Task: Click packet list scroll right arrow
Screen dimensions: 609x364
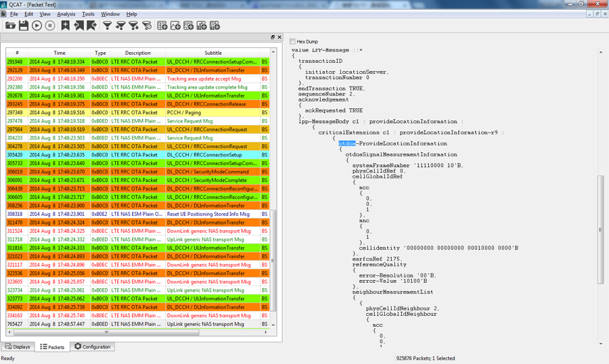Action: [x=266, y=332]
